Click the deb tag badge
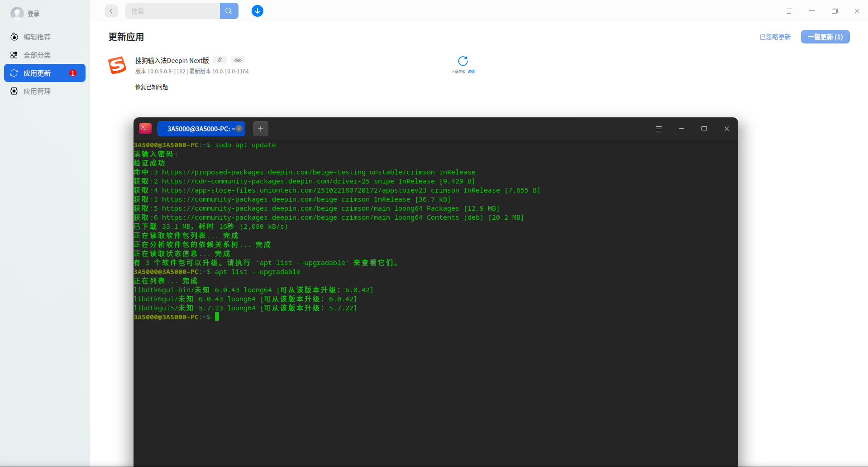Image resolution: width=868 pixels, height=467 pixels. pos(238,60)
